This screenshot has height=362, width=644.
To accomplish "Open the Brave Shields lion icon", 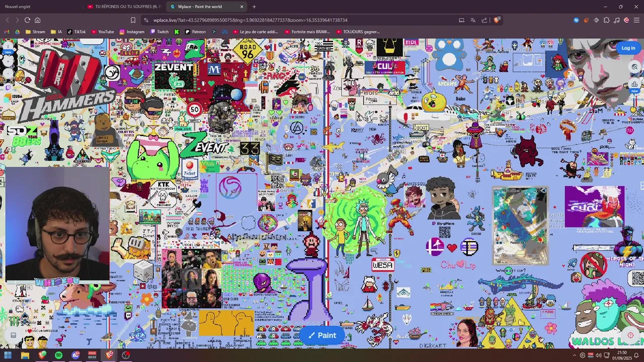I will (x=496, y=20).
